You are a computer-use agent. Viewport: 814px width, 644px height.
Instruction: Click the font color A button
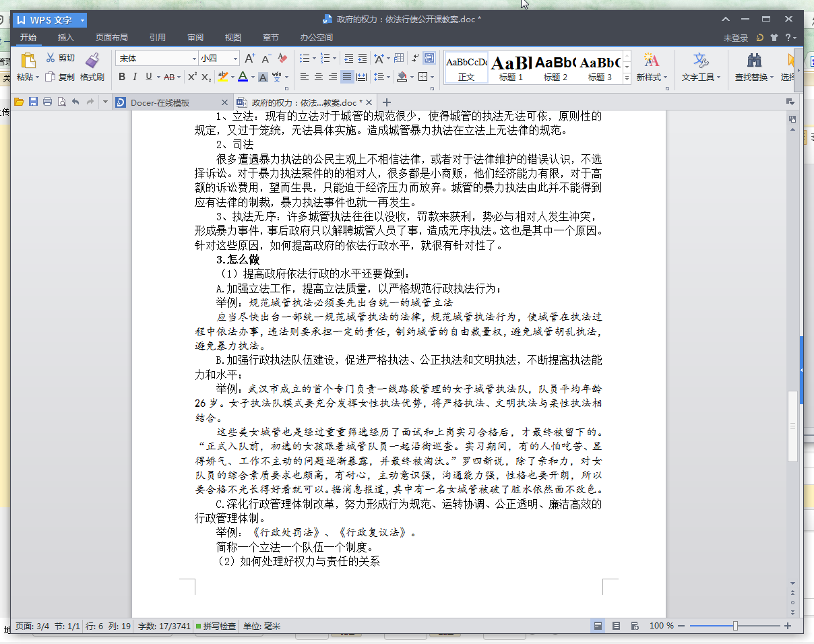(243, 77)
